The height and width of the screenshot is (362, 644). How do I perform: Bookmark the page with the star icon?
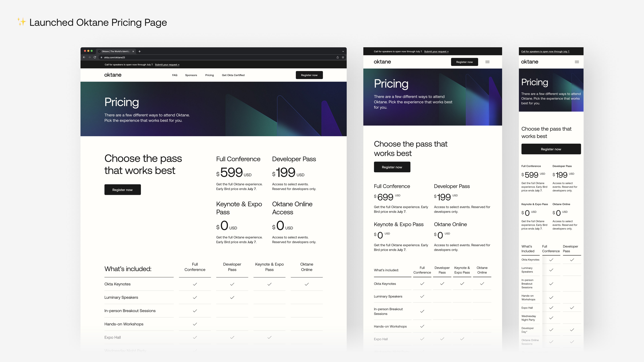pyautogui.click(x=343, y=57)
